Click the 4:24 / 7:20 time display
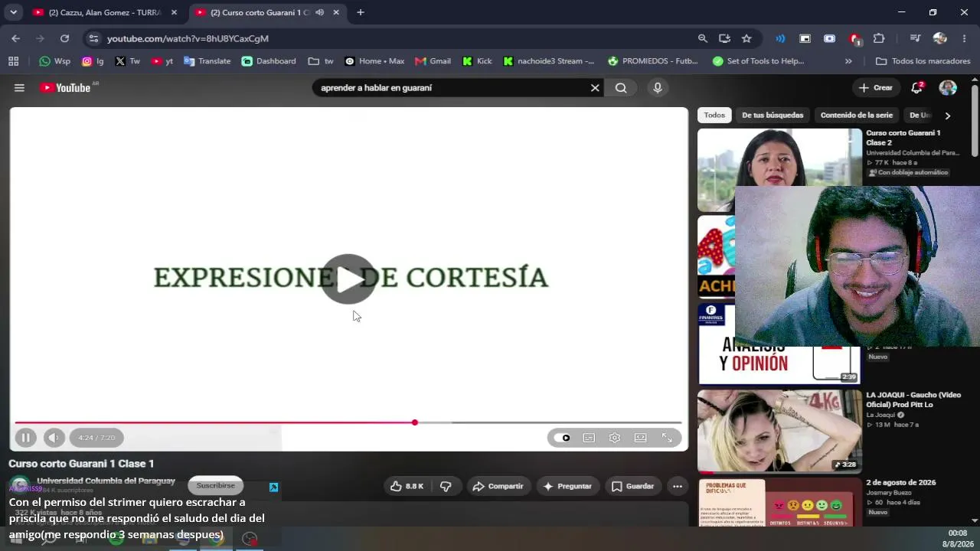Image resolution: width=980 pixels, height=551 pixels. [x=96, y=438]
